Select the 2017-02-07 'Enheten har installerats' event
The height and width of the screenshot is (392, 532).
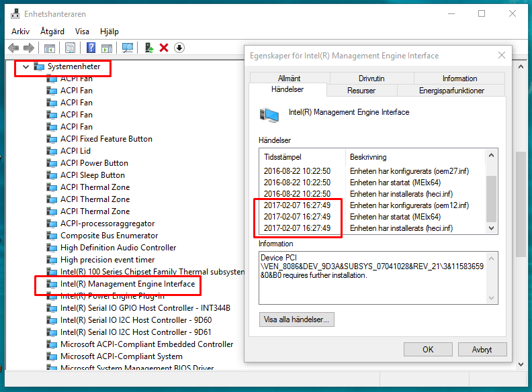(373, 228)
